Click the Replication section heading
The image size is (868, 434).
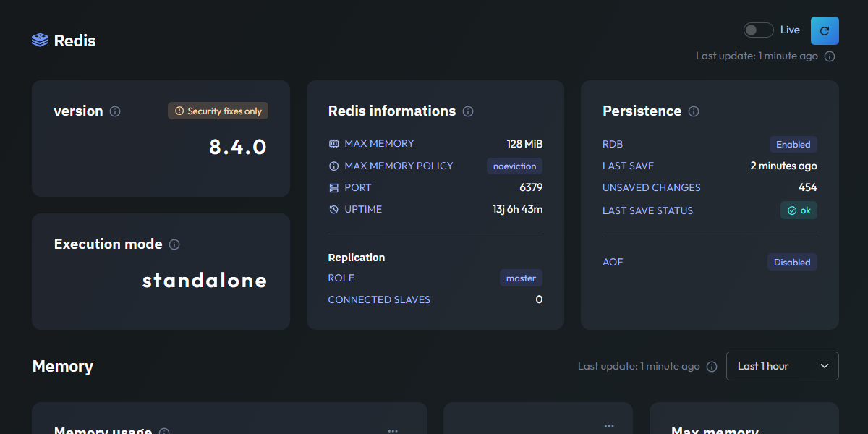point(357,258)
